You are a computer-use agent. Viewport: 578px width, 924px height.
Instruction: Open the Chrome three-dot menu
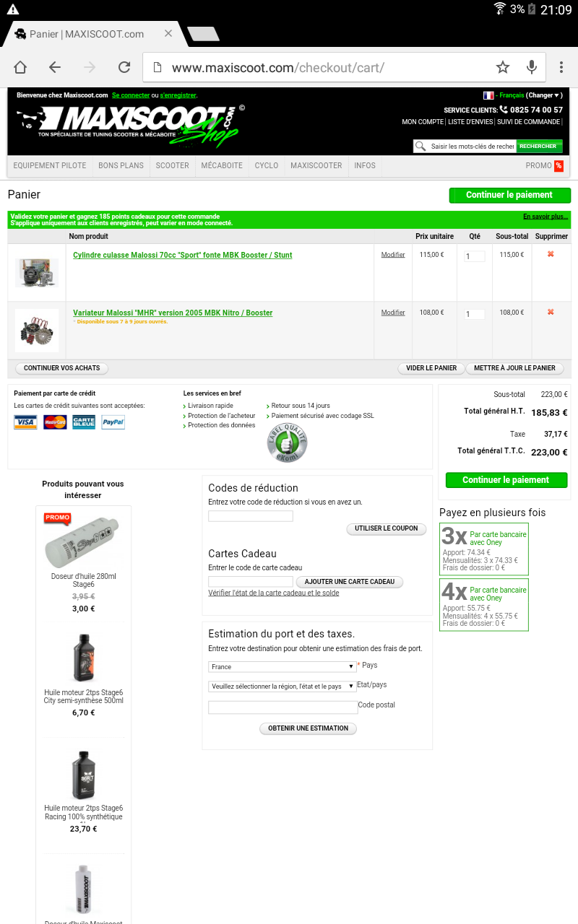[x=561, y=67]
